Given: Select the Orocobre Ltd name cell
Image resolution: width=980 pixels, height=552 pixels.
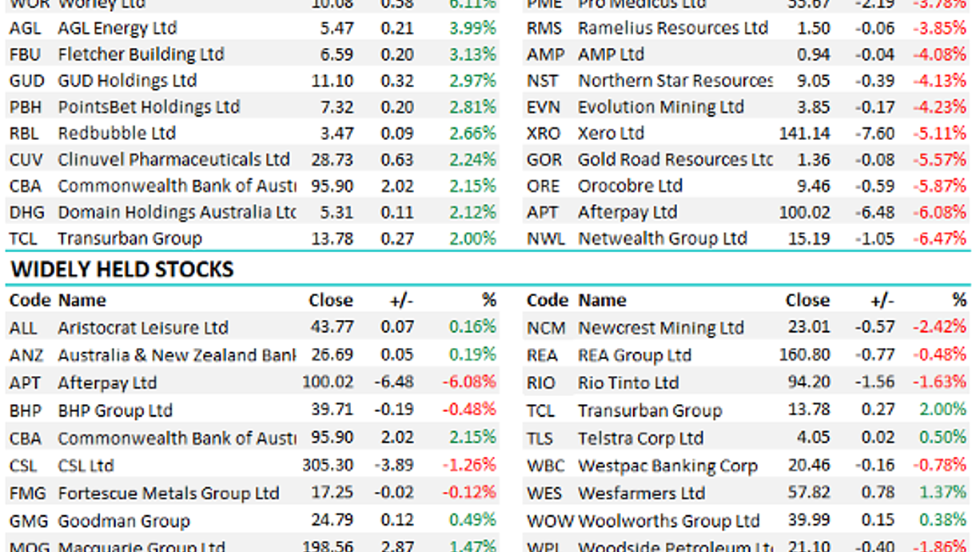Looking at the screenshot, I should [x=630, y=186].
